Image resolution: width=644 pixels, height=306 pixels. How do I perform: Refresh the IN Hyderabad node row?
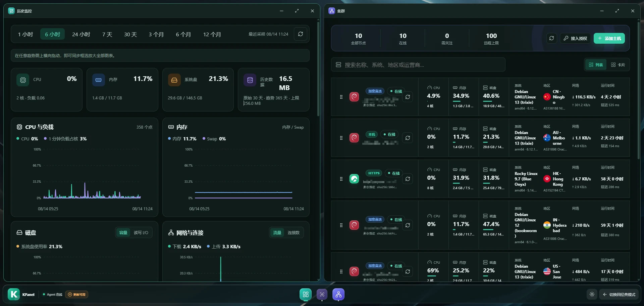point(408,225)
